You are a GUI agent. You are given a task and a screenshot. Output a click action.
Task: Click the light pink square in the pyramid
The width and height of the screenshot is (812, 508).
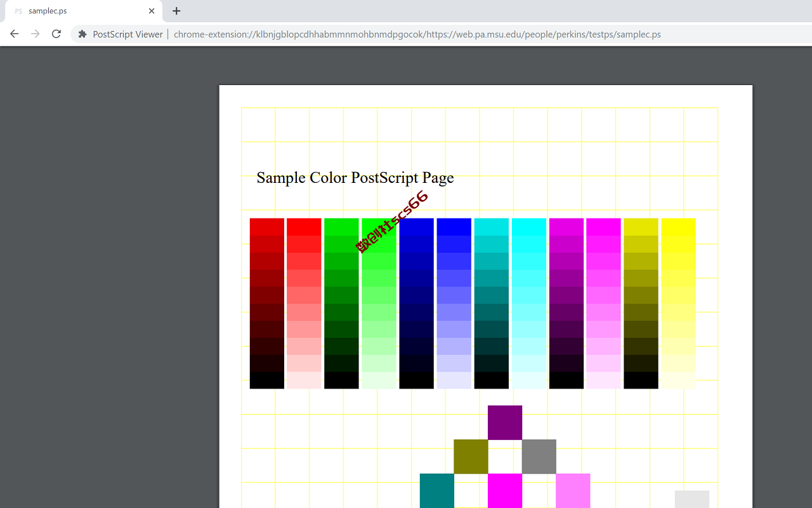(x=573, y=491)
